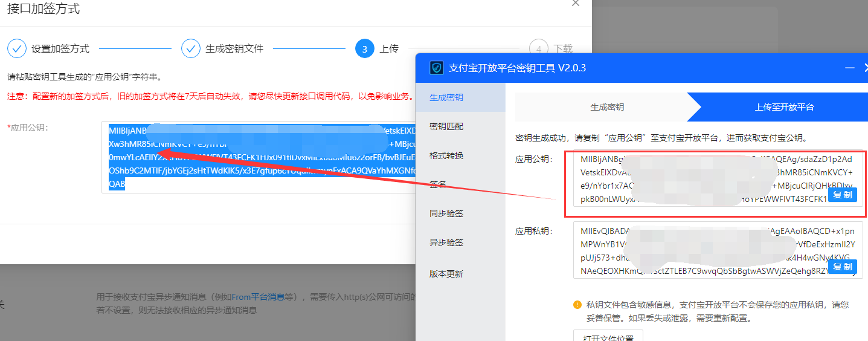Go to 异步验签 in the sidebar
The image size is (868, 341).
446,242
